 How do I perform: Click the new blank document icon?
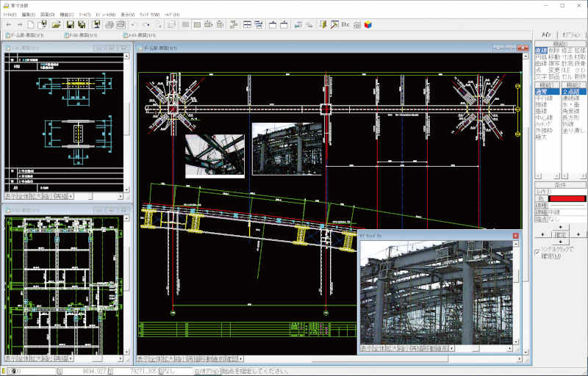pyautogui.click(x=32, y=25)
